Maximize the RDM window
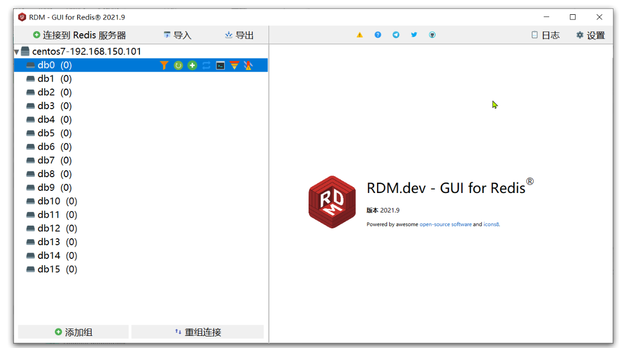This screenshot has width=644, height=348. tap(573, 17)
